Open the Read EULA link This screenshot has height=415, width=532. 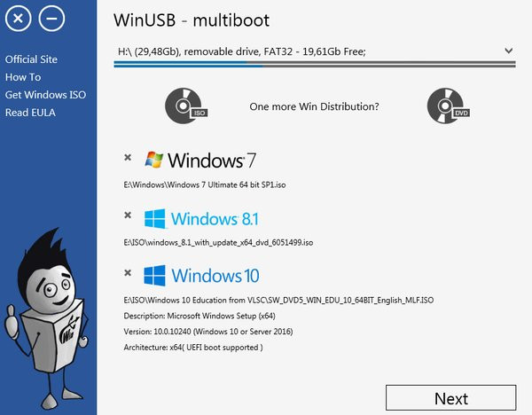(x=30, y=113)
